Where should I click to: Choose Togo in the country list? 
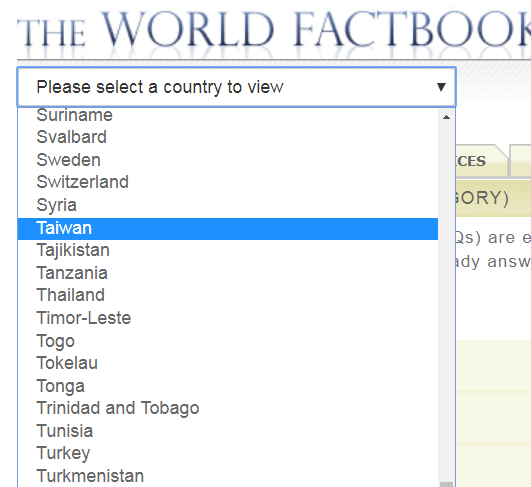click(x=228, y=341)
